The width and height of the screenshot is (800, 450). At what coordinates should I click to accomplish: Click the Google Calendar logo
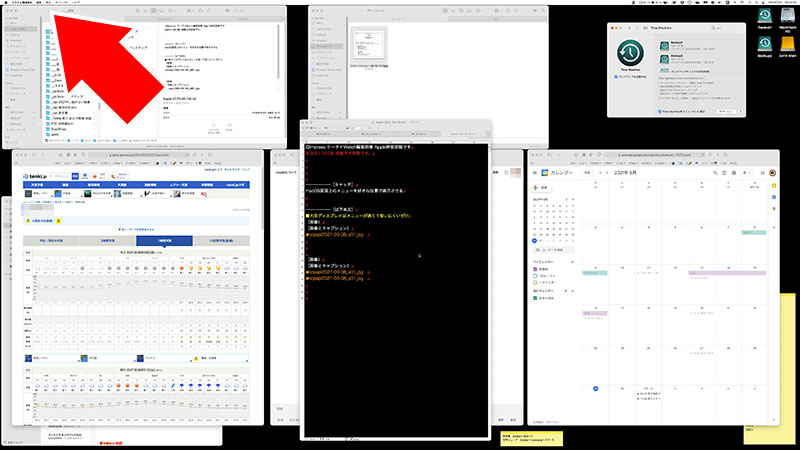tap(545, 173)
